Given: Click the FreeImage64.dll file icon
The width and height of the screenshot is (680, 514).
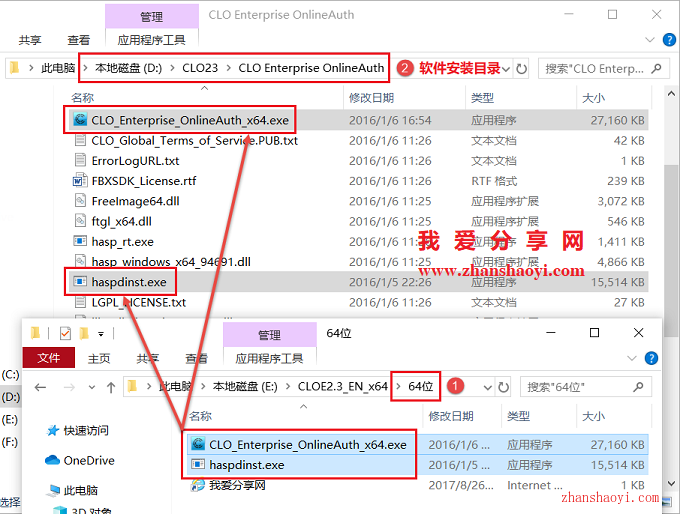Looking at the screenshot, I should [x=80, y=200].
